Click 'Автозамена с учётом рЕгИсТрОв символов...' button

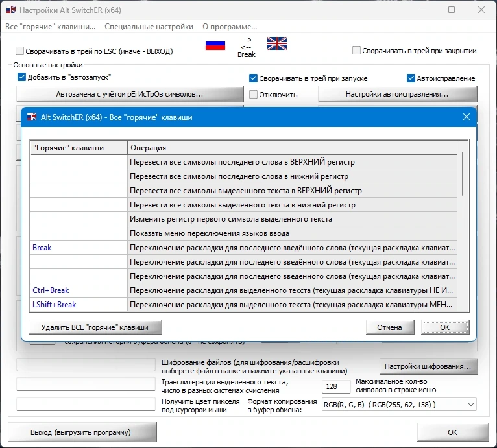point(130,94)
